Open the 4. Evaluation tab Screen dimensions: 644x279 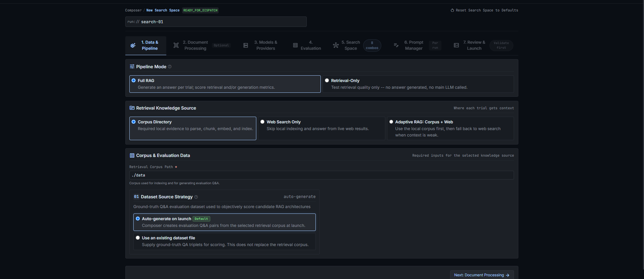pos(307,45)
